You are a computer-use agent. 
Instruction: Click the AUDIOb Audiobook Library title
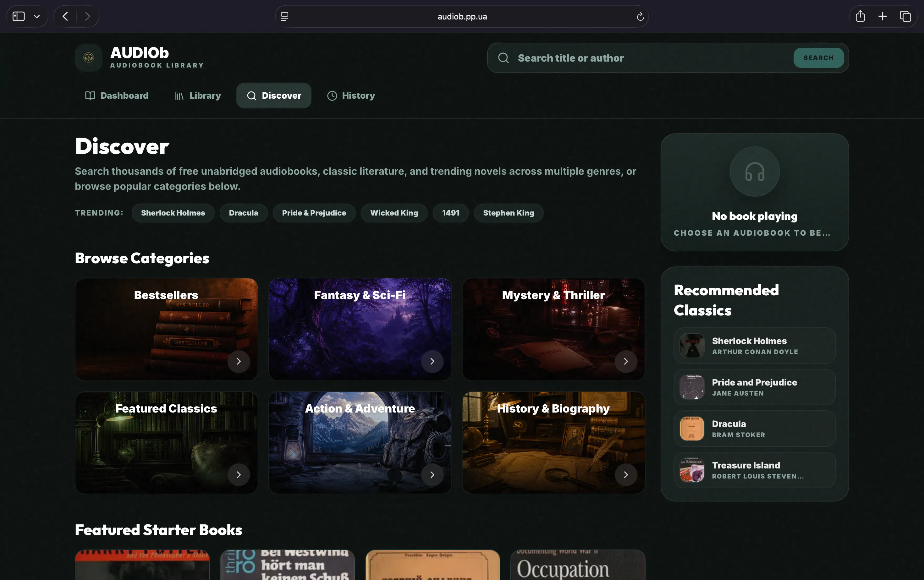(157, 57)
